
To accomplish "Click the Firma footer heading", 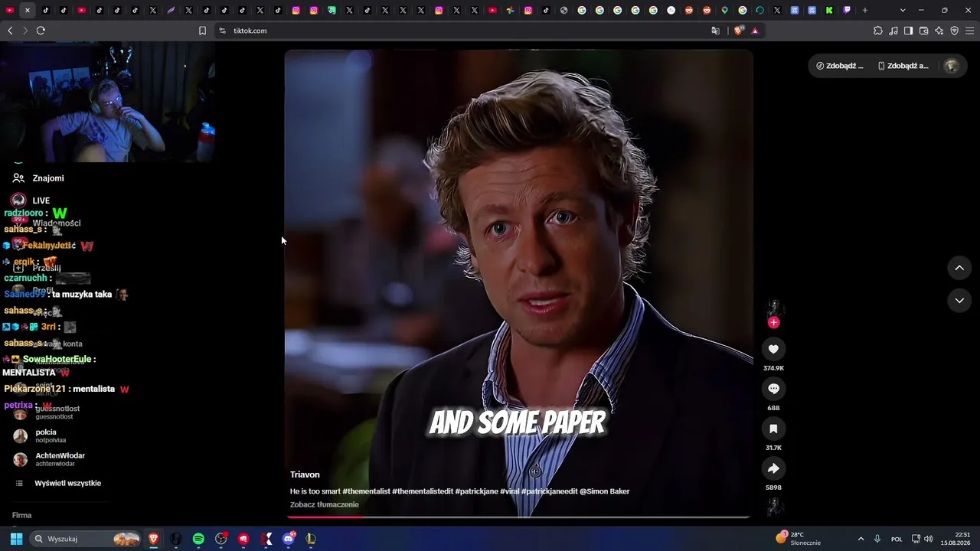I will [21, 515].
